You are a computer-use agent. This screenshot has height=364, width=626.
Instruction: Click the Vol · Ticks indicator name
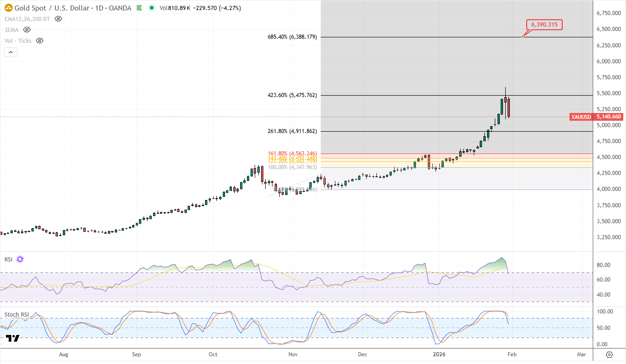(18, 41)
